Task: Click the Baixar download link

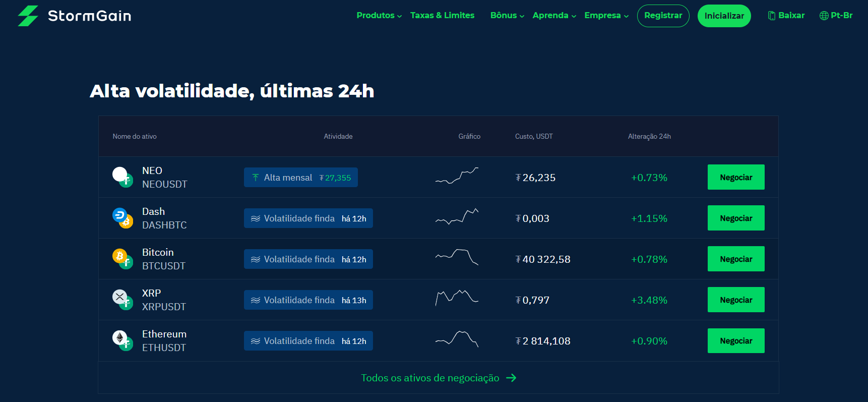Action: tap(786, 16)
